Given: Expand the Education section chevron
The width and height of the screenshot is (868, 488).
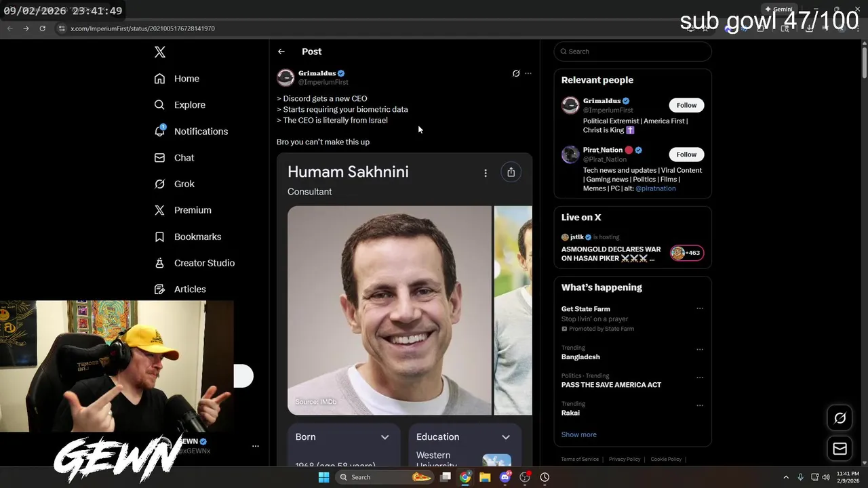Looking at the screenshot, I should pyautogui.click(x=505, y=437).
